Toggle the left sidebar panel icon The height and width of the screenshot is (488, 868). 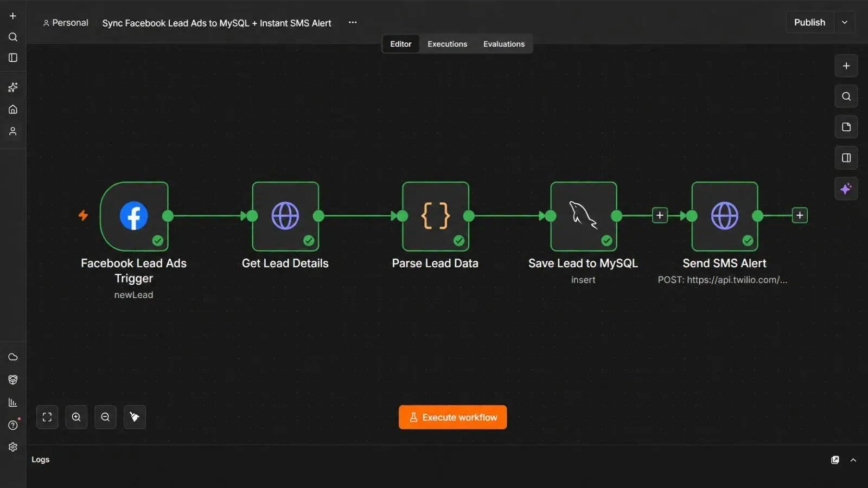(13, 57)
